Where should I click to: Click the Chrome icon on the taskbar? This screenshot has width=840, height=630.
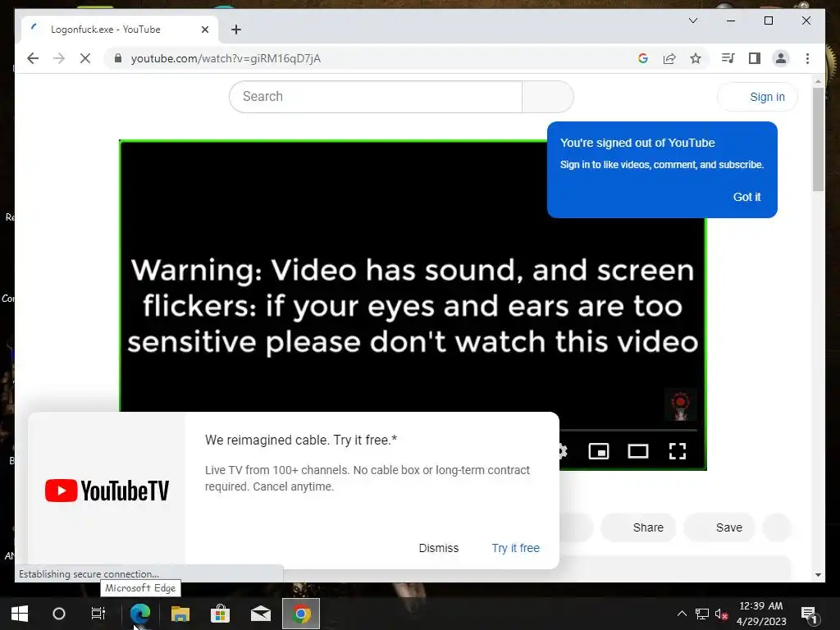pos(301,614)
